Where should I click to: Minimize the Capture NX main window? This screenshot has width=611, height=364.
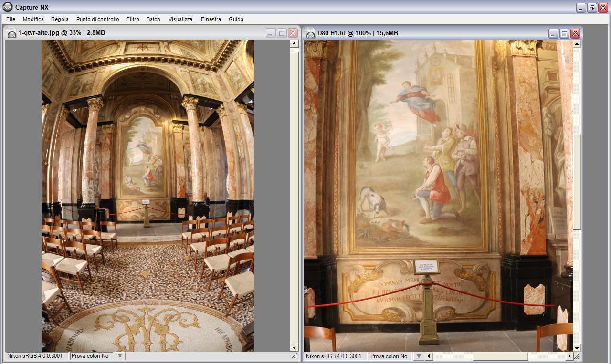[x=581, y=8]
